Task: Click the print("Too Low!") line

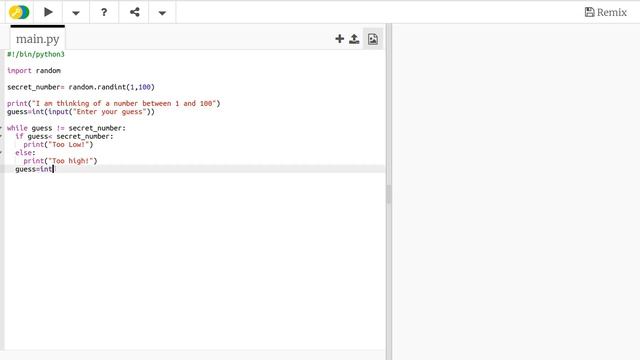Action: tap(58, 144)
